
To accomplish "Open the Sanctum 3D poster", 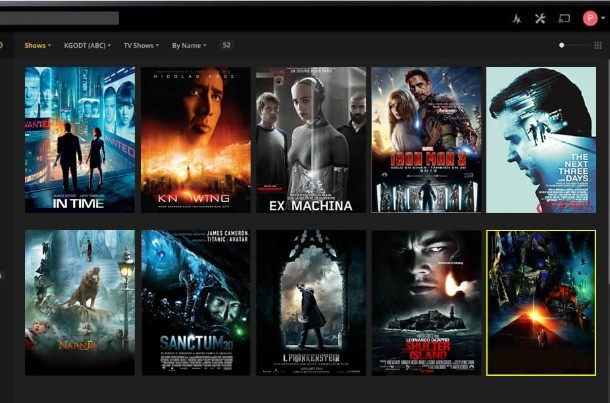I will pyautogui.click(x=196, y=303).
